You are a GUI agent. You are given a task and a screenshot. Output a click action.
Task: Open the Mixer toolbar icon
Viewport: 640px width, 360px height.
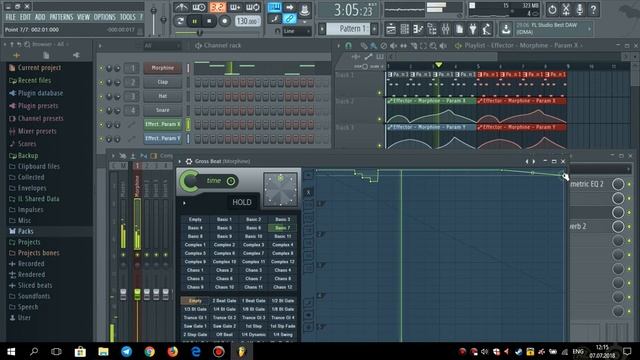coord(445,29)
